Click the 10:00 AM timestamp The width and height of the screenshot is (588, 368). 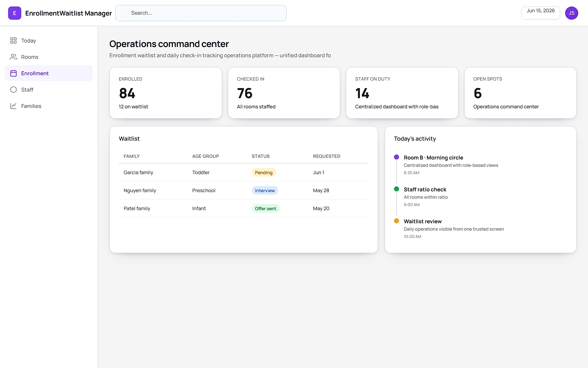point(412,236)
